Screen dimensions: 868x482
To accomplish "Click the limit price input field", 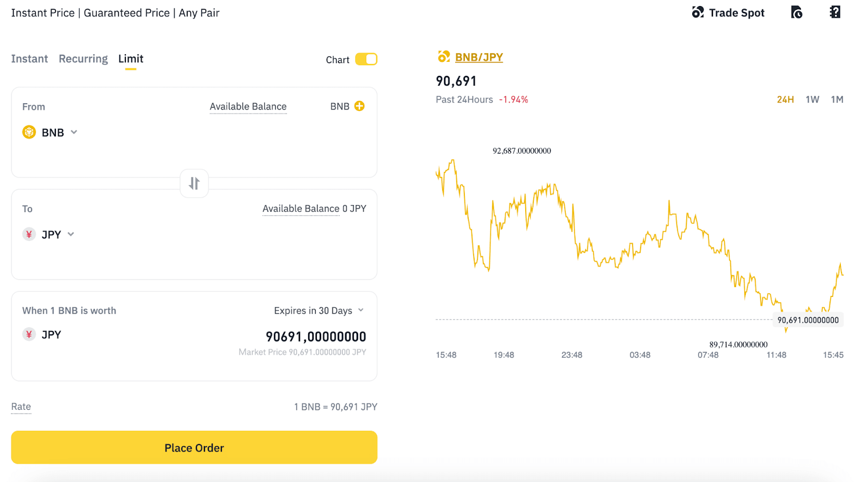I will pyautogui.click(x=315, y=337).
